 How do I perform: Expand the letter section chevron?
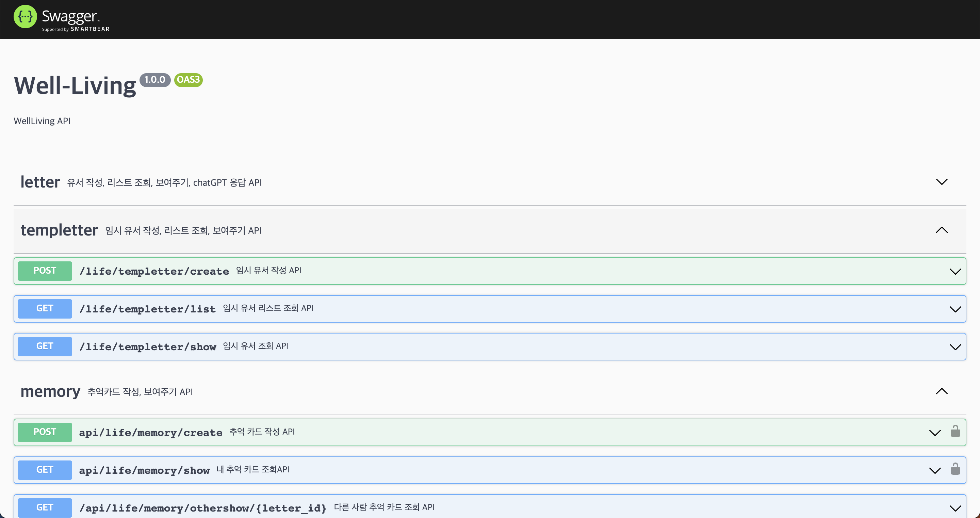coord(942,182)
